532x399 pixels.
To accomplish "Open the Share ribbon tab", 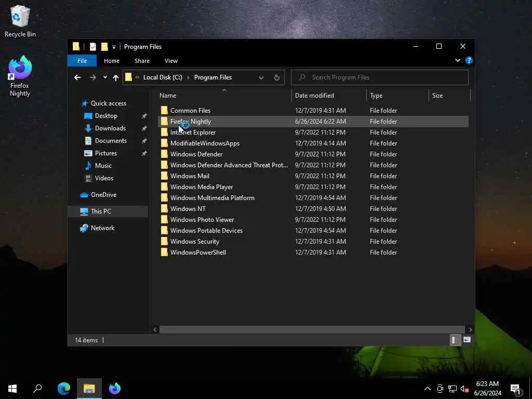I will 142,61.
